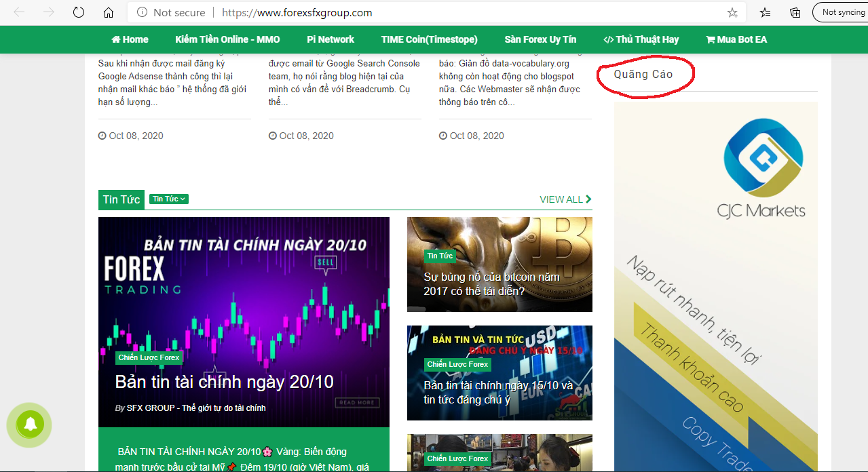Click Chiến Lược Forex tag on bottom thumbnail
This screenshot has height=472, width=868.
point(458,458)
